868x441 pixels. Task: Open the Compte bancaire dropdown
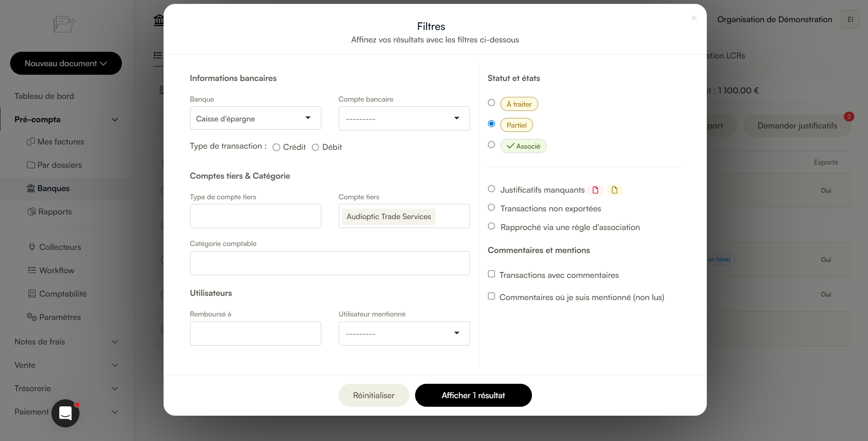pyautogui.click(x=404, y=118)
